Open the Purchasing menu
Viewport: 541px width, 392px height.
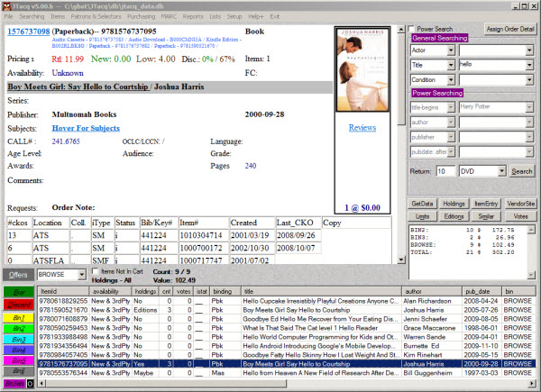click(142, 16)
